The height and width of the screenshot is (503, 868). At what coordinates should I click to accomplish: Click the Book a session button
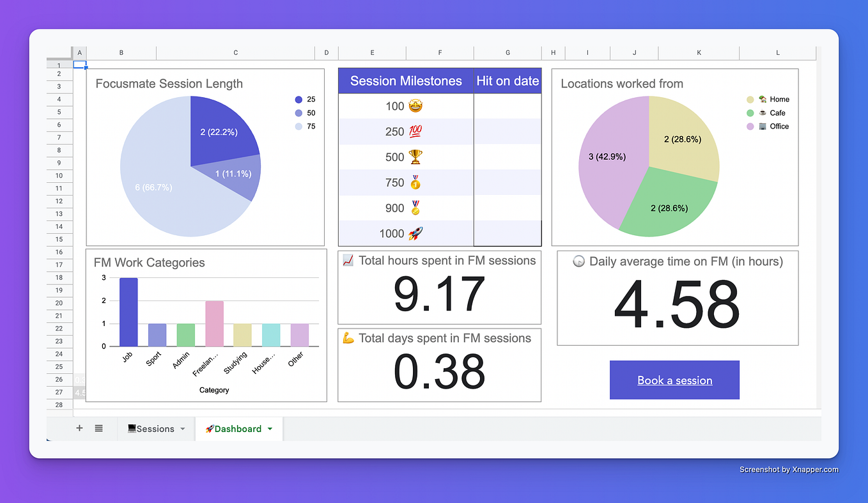pyautogui.click(x=674, y=380)
